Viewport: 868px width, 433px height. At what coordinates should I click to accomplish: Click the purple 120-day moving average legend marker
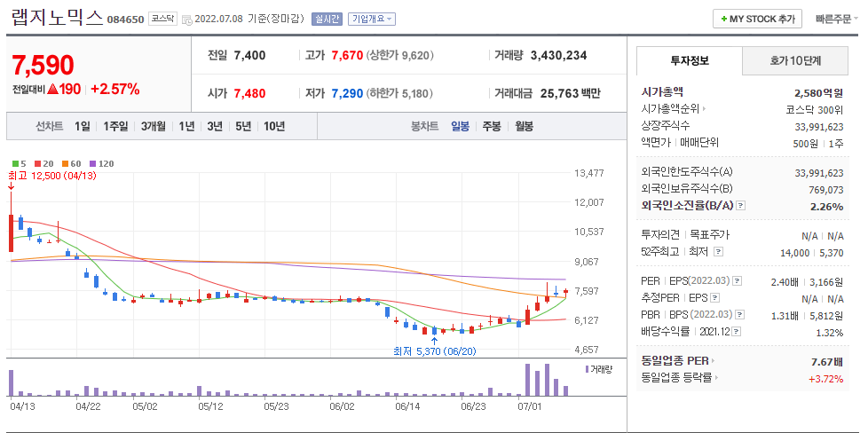click(92, 164)
